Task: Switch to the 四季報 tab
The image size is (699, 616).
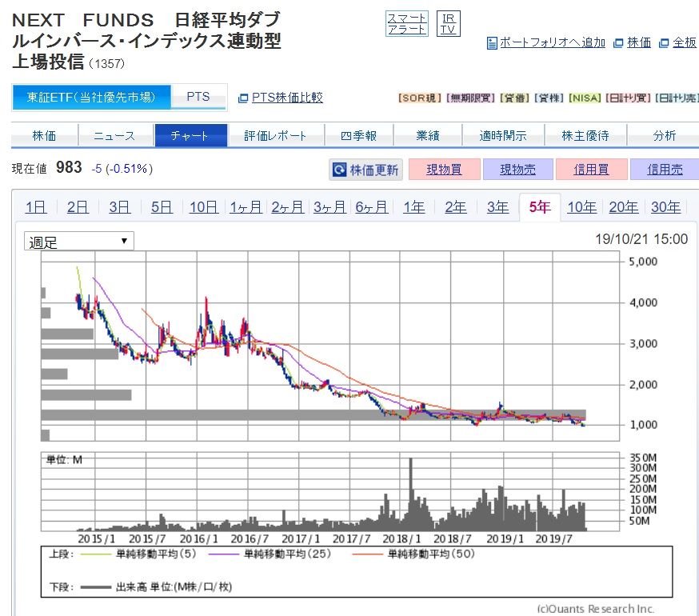Action: pos(357,136)
